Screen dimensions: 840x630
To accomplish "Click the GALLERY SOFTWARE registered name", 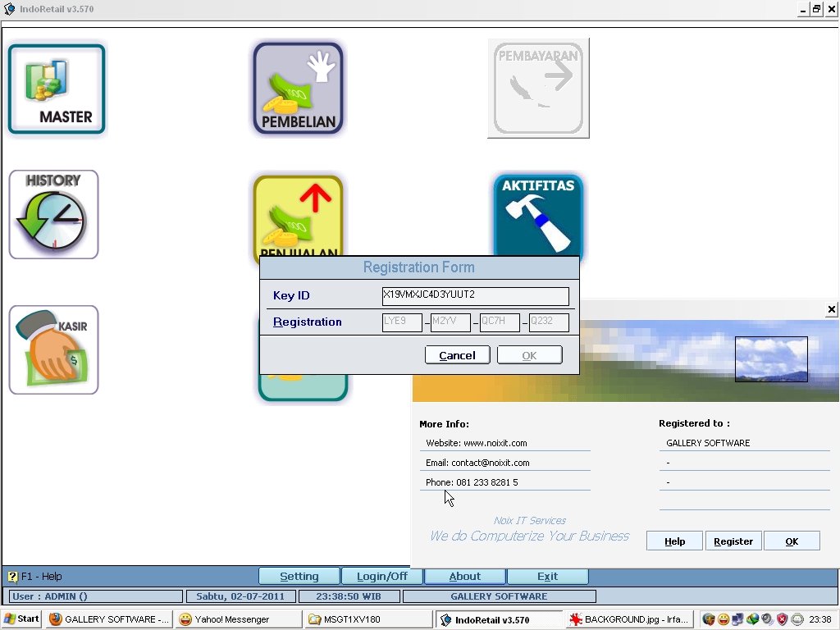I will 708,443.
